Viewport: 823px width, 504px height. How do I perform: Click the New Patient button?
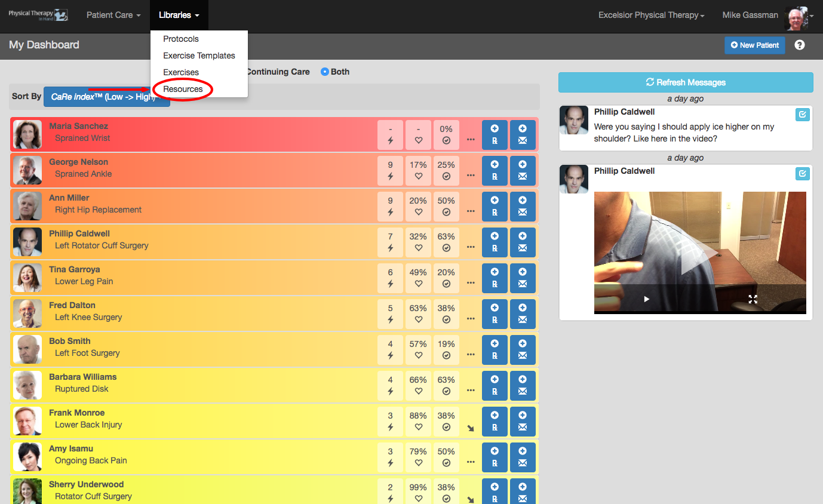[x=754, y=45]
